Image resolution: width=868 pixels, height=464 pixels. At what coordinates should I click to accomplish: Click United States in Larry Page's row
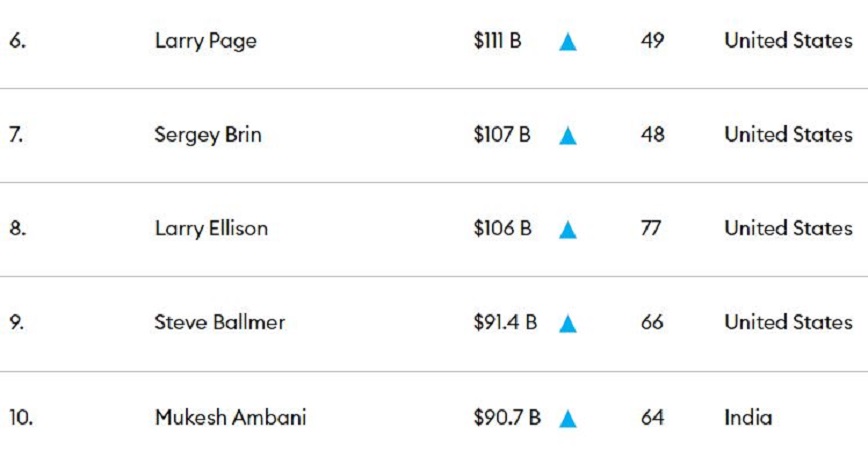point(788,42)
